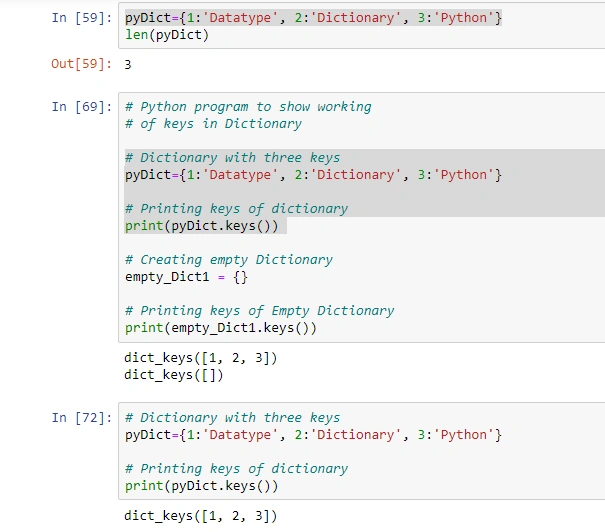
Task: Click output dict_keys([1, 2, 3]) of cell 72
Action: tap(201, 516)
